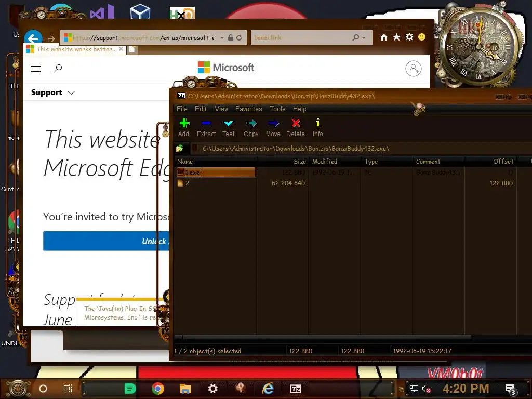Open Google Chrome from the taskbar
Viewport: 532px width, 399px height.
click(x=158, y=389)
